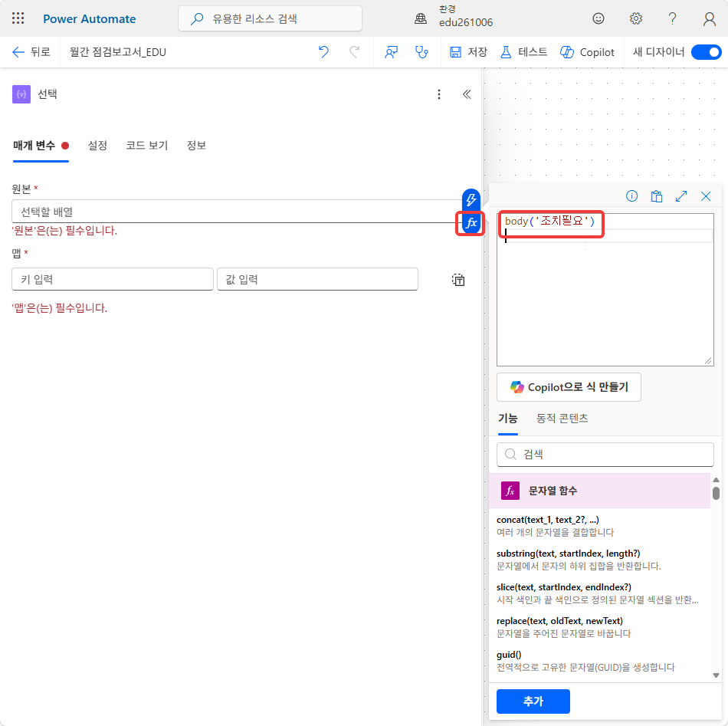Open Copilot from the toolbar
The width and height of the screenshot is (728, 726).
(587, 52)
